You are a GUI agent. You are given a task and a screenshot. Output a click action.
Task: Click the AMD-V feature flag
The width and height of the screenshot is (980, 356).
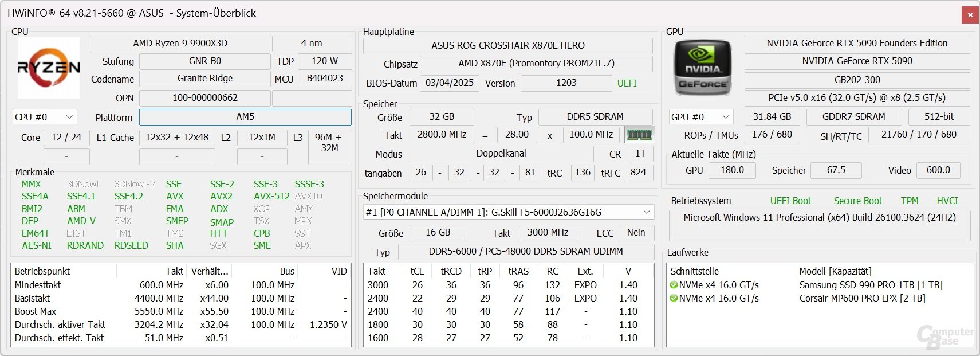tap(81, 221)
